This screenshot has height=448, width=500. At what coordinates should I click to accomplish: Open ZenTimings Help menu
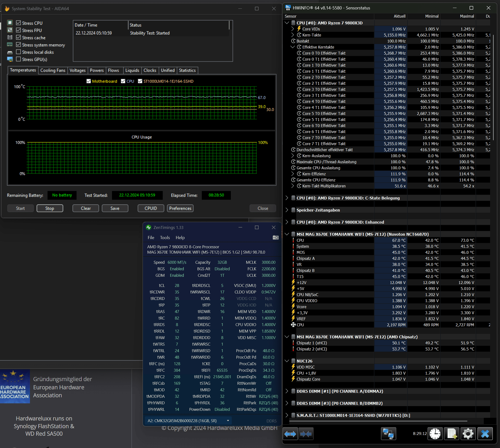coord(180,238)
